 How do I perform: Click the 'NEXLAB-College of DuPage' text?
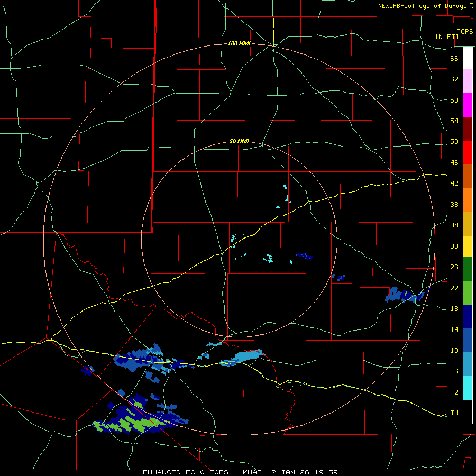coord(423,6)
